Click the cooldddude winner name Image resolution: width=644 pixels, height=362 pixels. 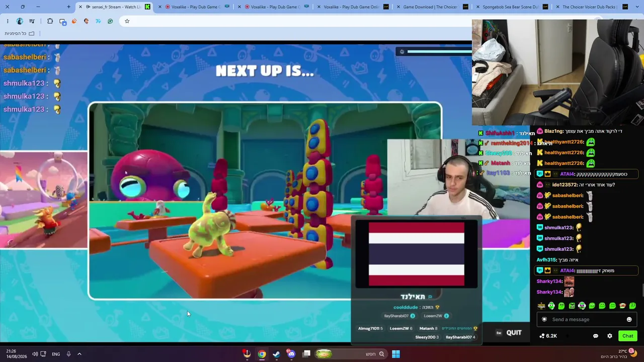pos(406,307)
